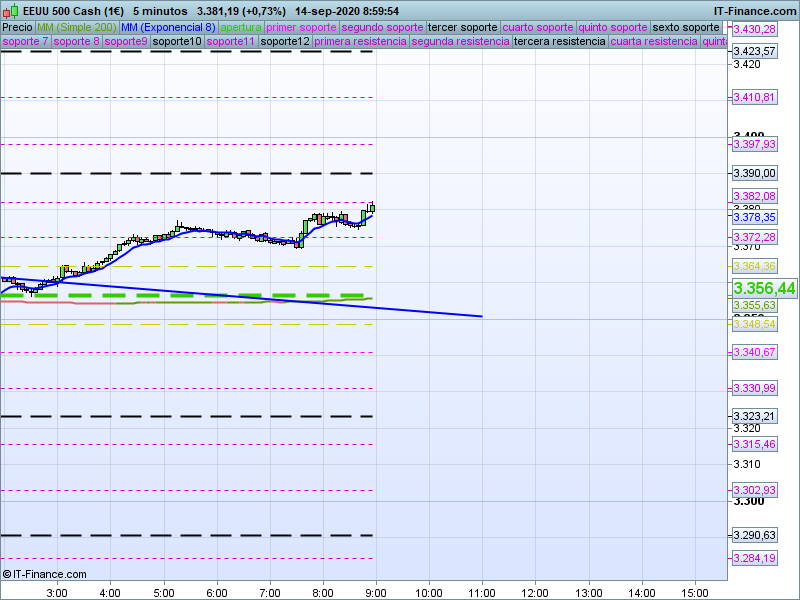Select the cuarta resistencia label

click(654, 42)
